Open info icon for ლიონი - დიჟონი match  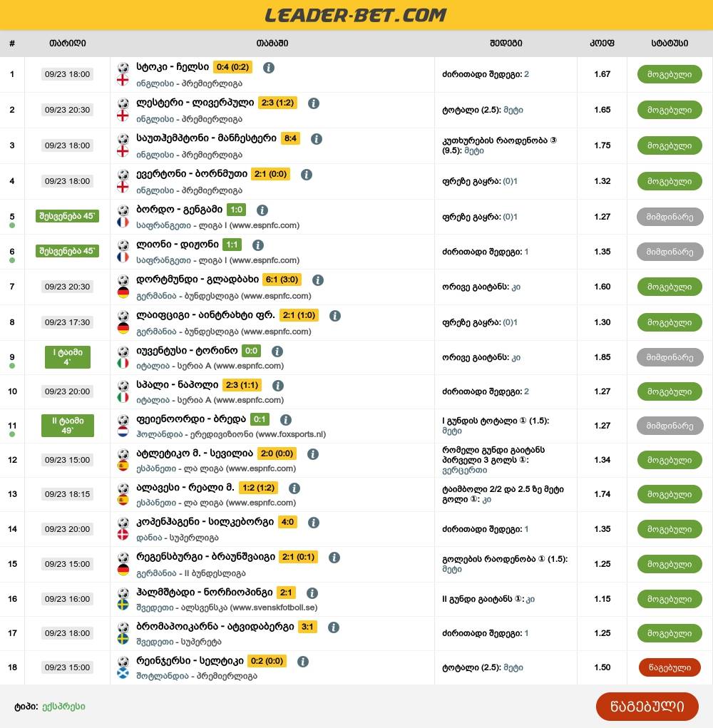click(258, 245)
